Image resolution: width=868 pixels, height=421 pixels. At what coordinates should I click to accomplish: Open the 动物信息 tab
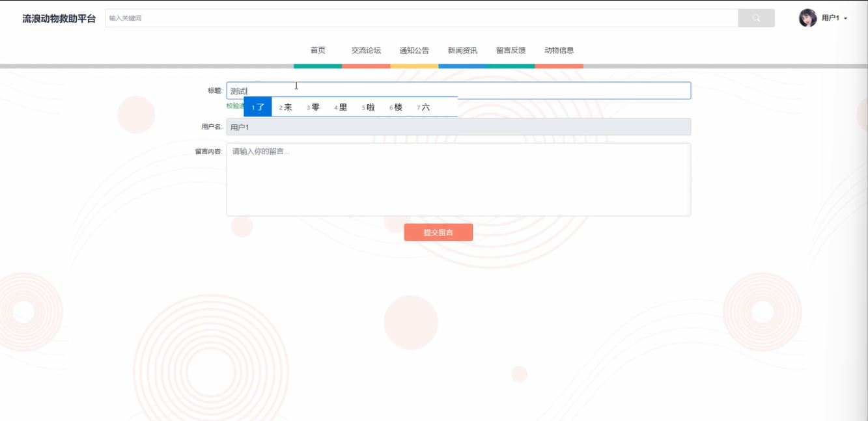[559, 50]
